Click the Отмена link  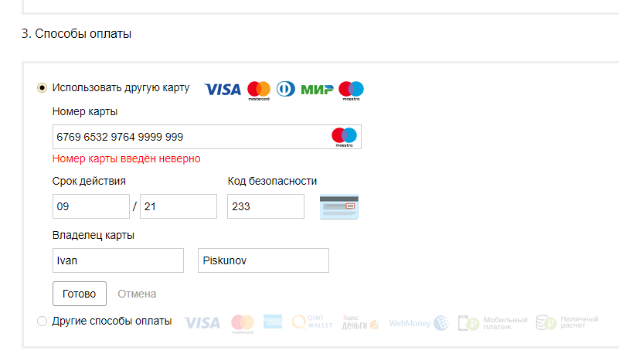click(137, 294)
